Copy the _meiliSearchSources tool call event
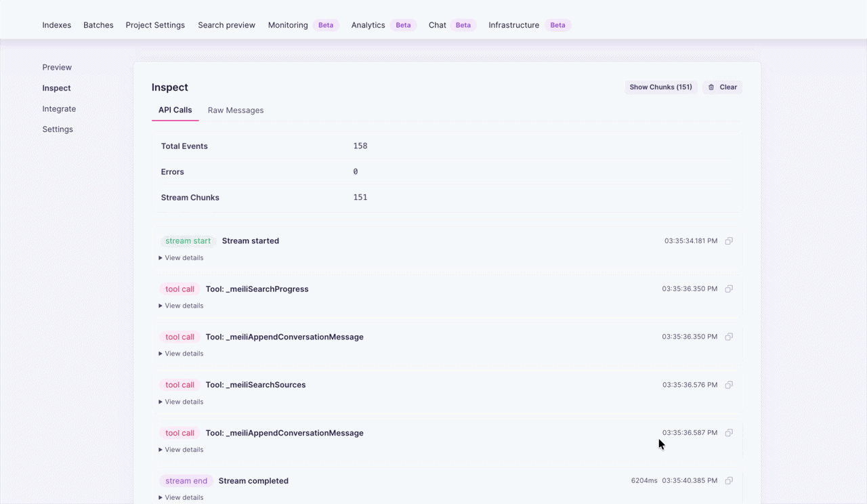The width and height of the screenshot is (867, 504). [729, 385]
